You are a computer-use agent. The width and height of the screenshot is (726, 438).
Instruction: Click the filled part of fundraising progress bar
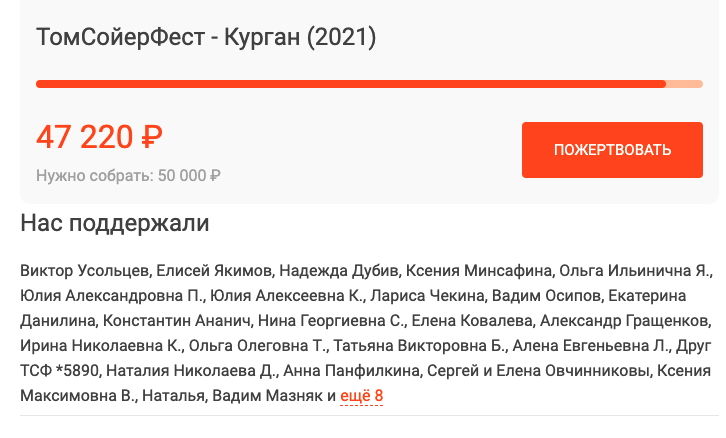click(x=351, y=84)
